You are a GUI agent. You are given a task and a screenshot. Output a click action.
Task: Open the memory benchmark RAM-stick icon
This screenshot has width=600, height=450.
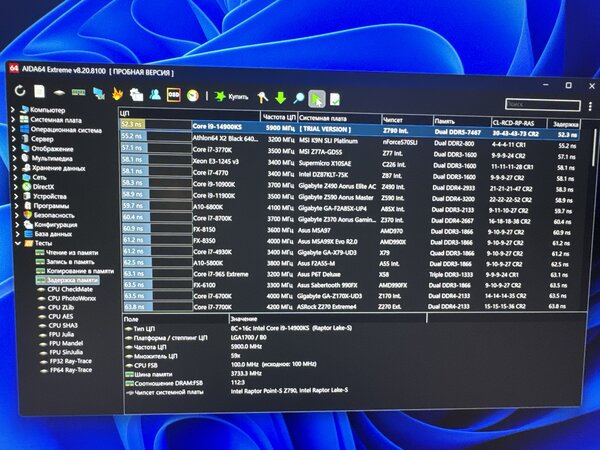[x=78, y=93]
